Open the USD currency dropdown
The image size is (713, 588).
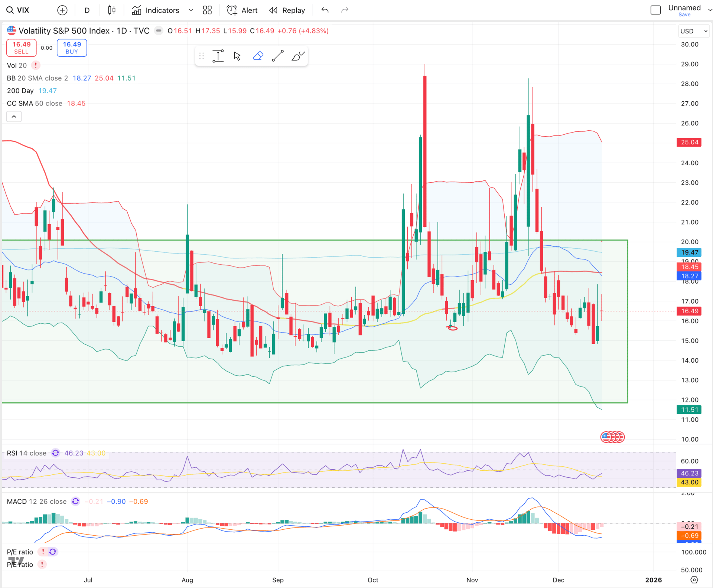tap(693, 31)
